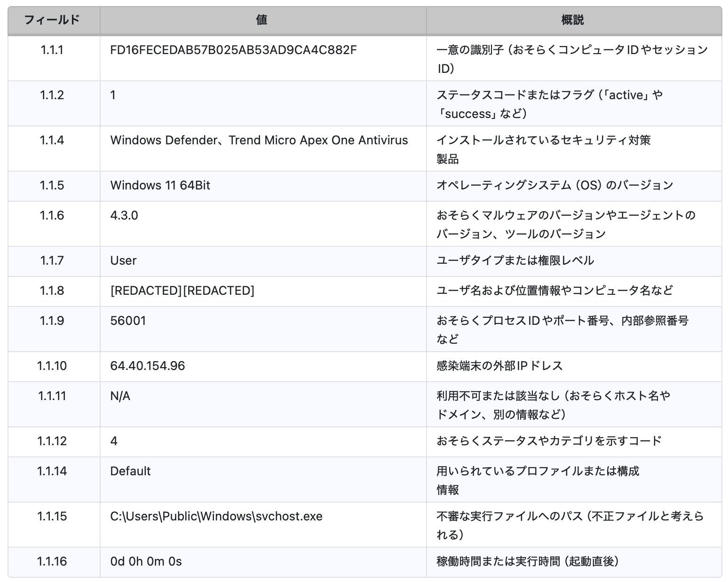Select field number 1.1.14

click(x=52, y=471)
